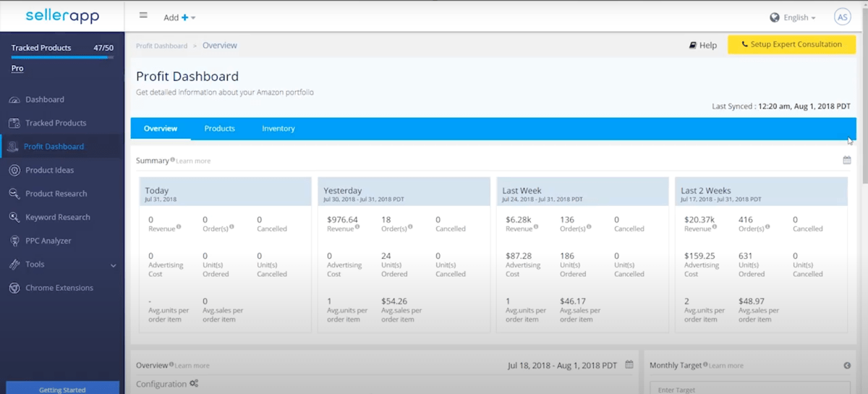Screen dimensions: 868x394
Task: Open Tracked Products sidebar icon
Action: pyautogui.click(x=14, y=123)
